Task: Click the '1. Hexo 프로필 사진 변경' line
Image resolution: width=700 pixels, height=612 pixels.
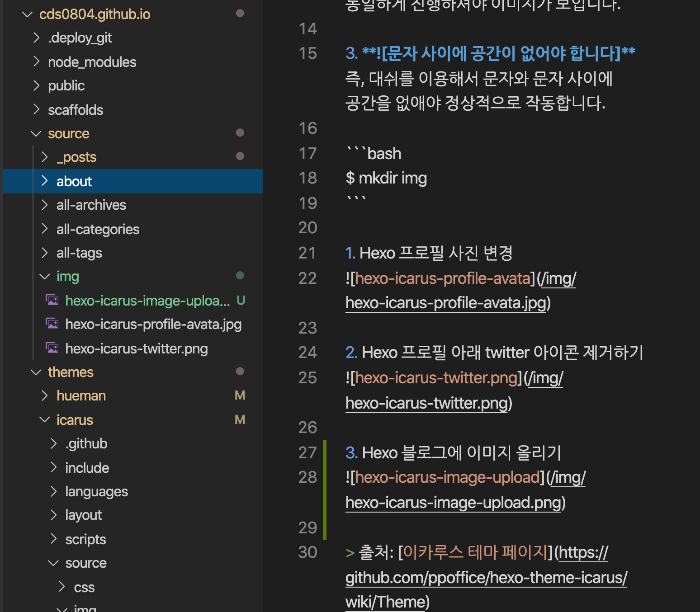Action: (429, 253)
